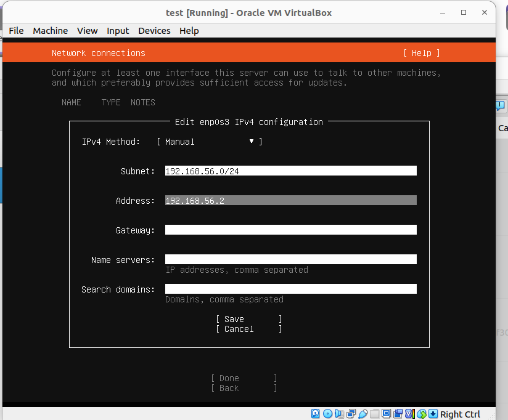Viewport: 508px width, 420px height.
Task: Expand the IPv4 Method Manual dropdown
Action: [209, 142]
